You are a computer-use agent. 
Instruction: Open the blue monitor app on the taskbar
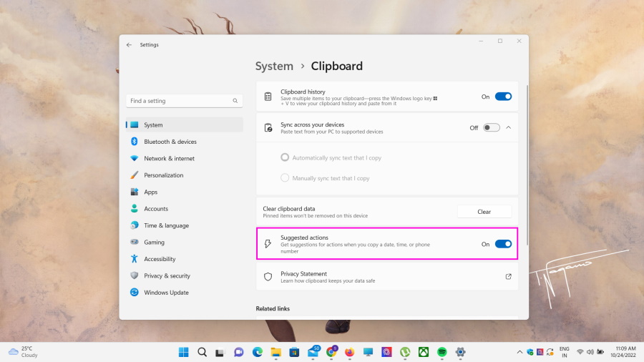[368, 352]
